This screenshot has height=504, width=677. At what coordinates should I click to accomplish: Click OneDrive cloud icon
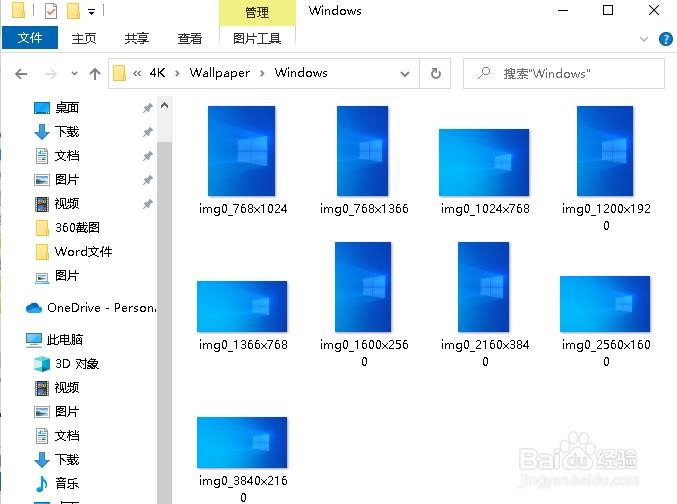tap(34, 308)
